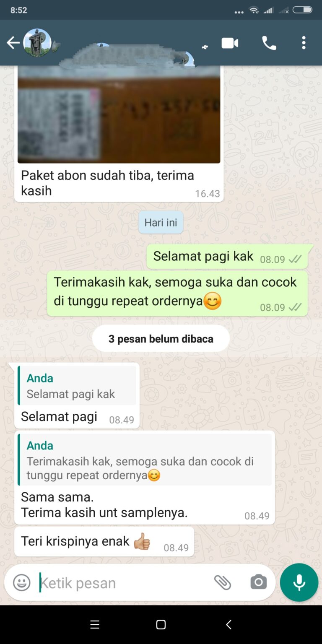Open the blurred package photo

click(119, 114)
